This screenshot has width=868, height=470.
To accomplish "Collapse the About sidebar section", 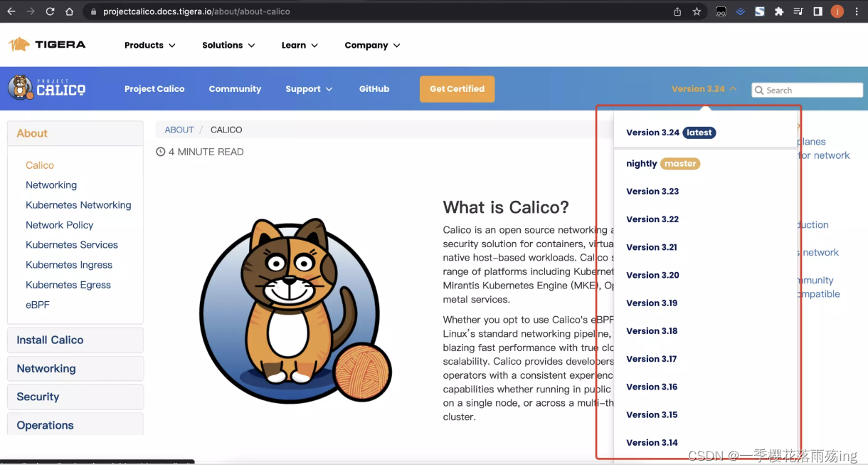I will pos(75,133).
